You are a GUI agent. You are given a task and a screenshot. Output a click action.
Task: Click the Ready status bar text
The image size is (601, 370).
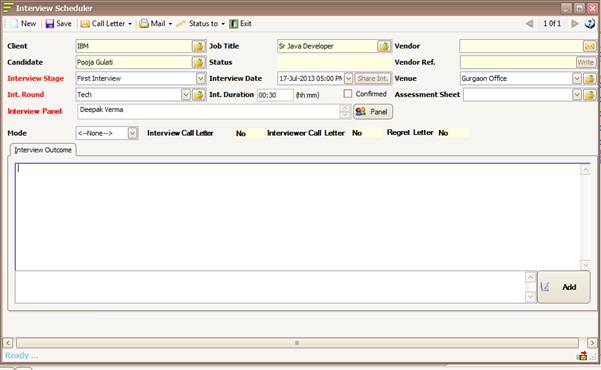(x=22, y=356)
